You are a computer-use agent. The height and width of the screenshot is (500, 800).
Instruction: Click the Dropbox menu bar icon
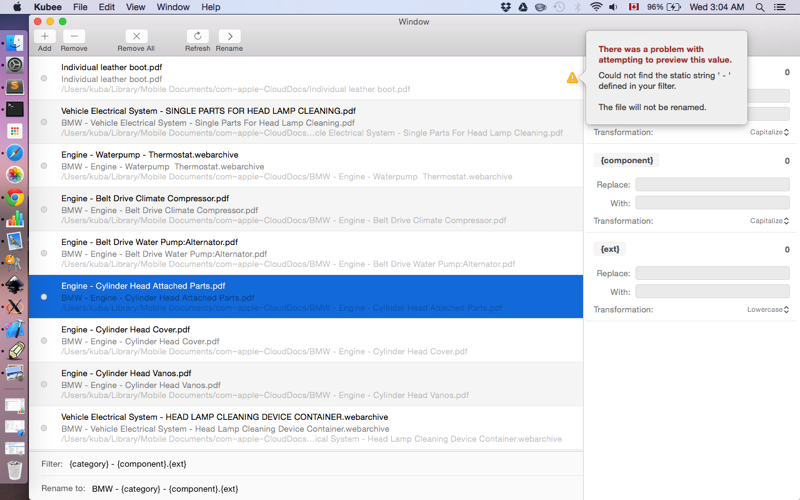coord(506,7)
